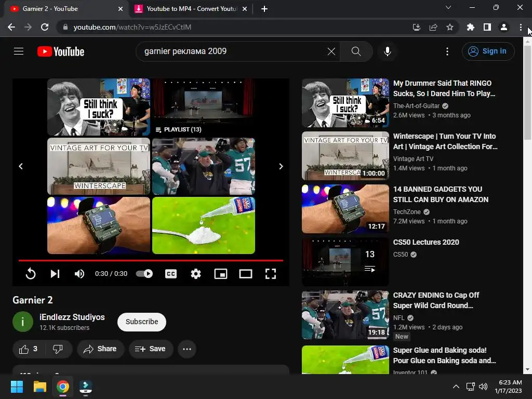The image size is (532, 399).
Task: Open smartwatch end screen thumbnail
Action: point(98,225)
